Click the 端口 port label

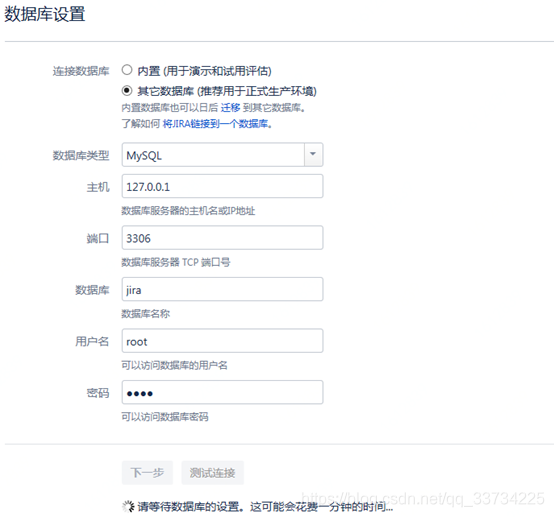pos(98,239)
